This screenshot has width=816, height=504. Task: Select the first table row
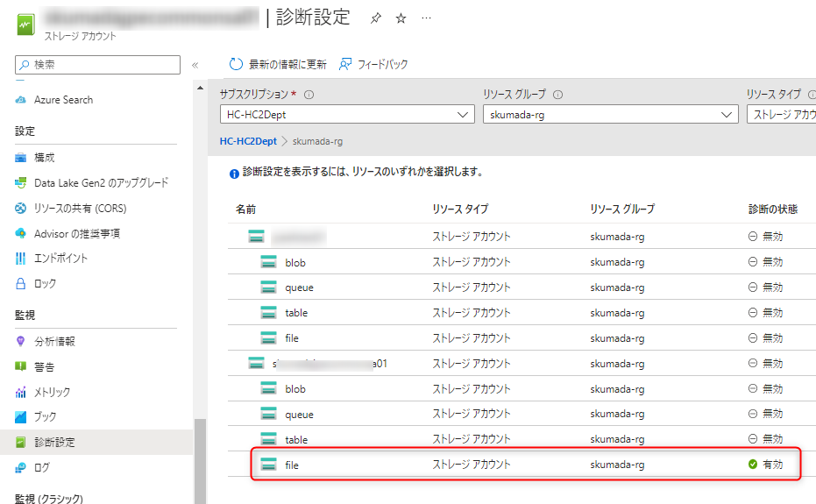click(522, 312)
